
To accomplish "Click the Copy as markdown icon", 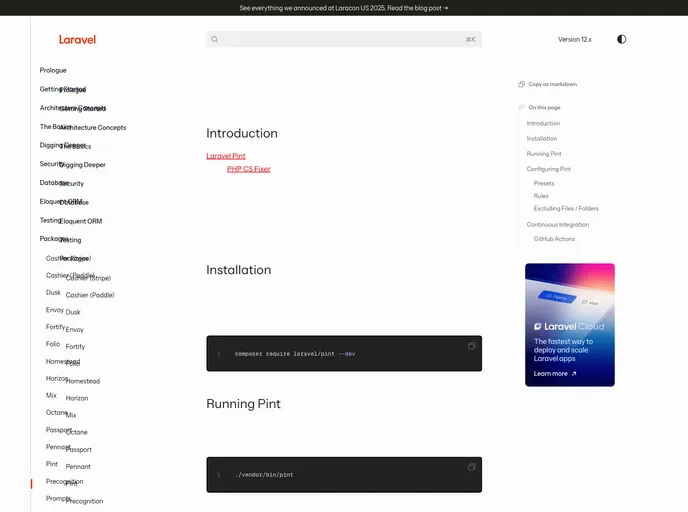I will (x=521, y=84).
